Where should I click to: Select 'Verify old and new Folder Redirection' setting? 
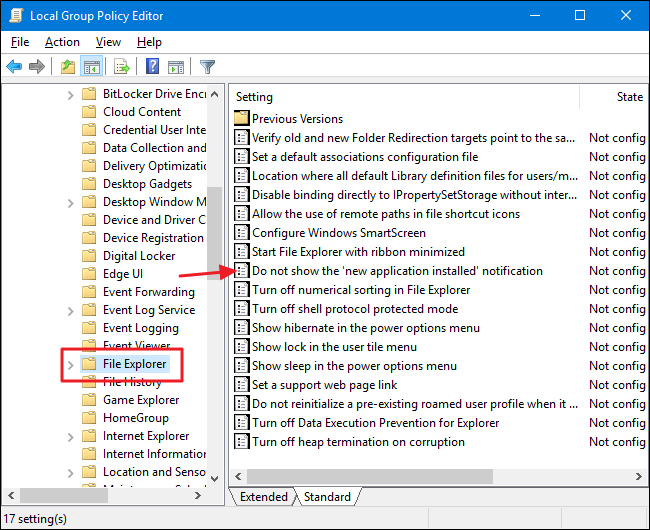(x=413, y=138)
